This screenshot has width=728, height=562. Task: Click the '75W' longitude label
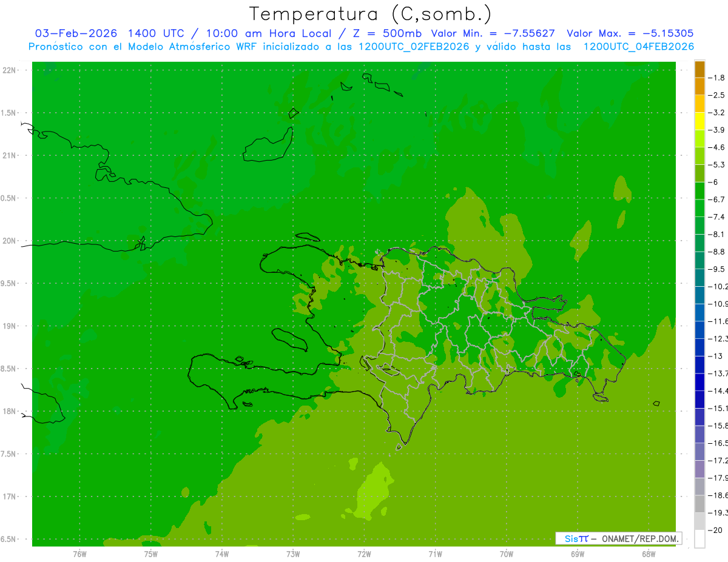150,554
